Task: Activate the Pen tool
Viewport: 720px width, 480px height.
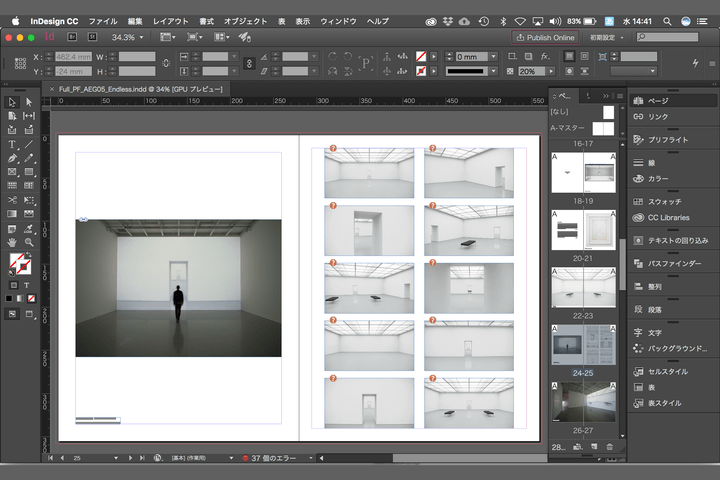Action: (x=12, y=158)
